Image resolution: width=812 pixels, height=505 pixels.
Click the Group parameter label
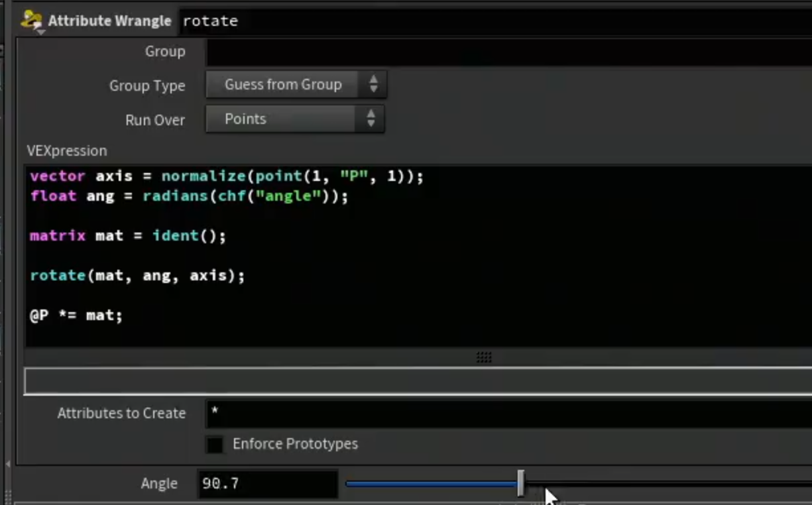[165, 52]
